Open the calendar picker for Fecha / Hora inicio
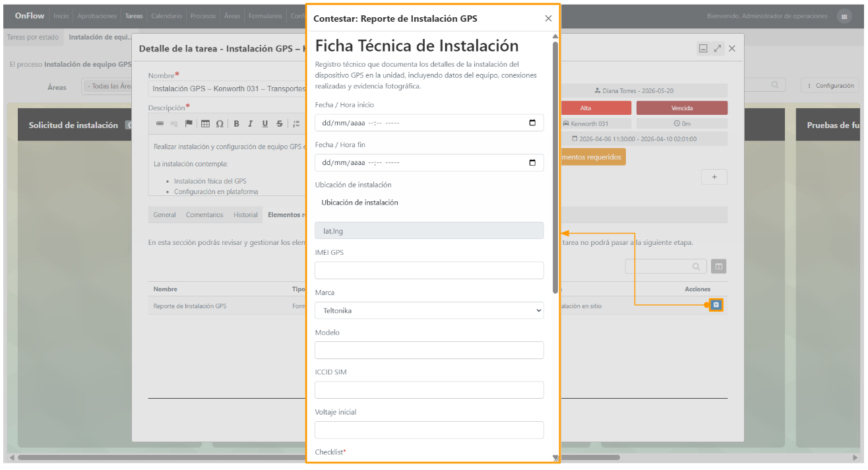Screen dimensions: 868x470 point(532,123)
